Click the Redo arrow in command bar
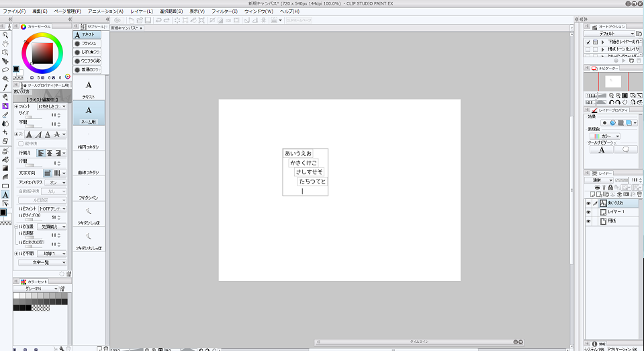The width and height of the screenshot is (644, 351). click(167, 20)
